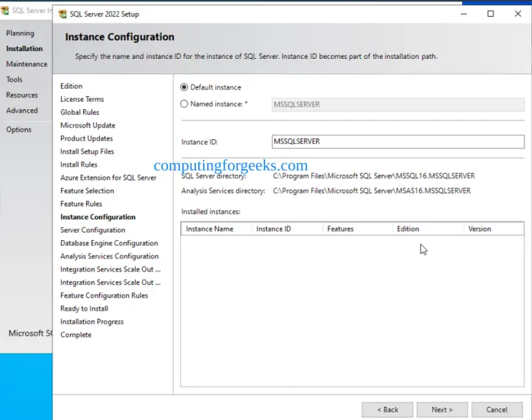This screenshot has height=420, width=532.
Task: Click the Features column header
Action: (x=357, y=229)
